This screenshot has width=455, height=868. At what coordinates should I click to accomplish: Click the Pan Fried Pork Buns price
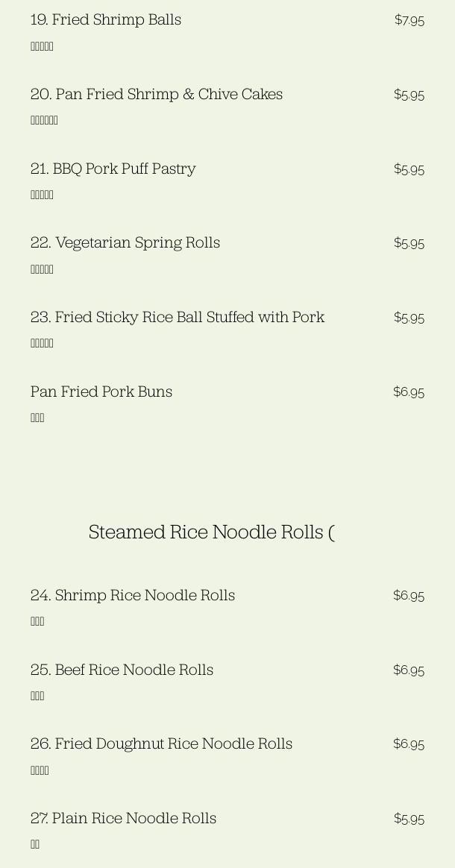(x=409, y=392)
